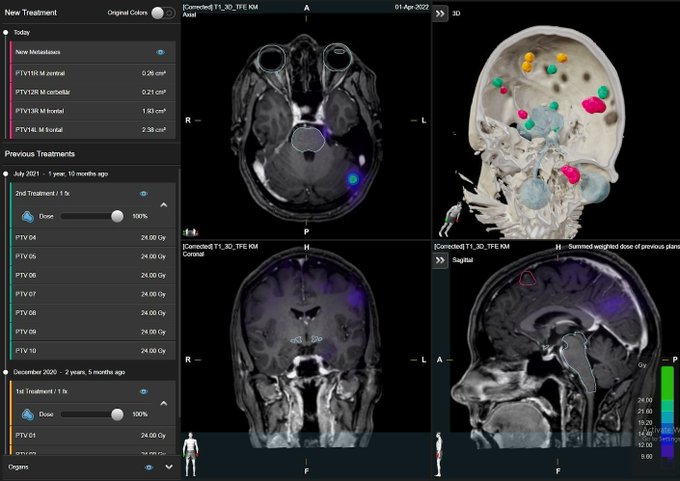Collapse the 2nd Treatment section

coord(163,205)
